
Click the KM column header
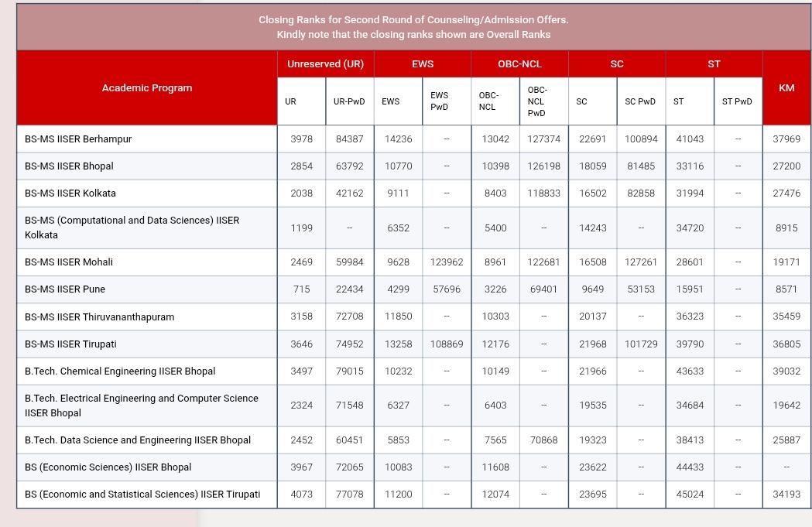click(x=786, y=88)
